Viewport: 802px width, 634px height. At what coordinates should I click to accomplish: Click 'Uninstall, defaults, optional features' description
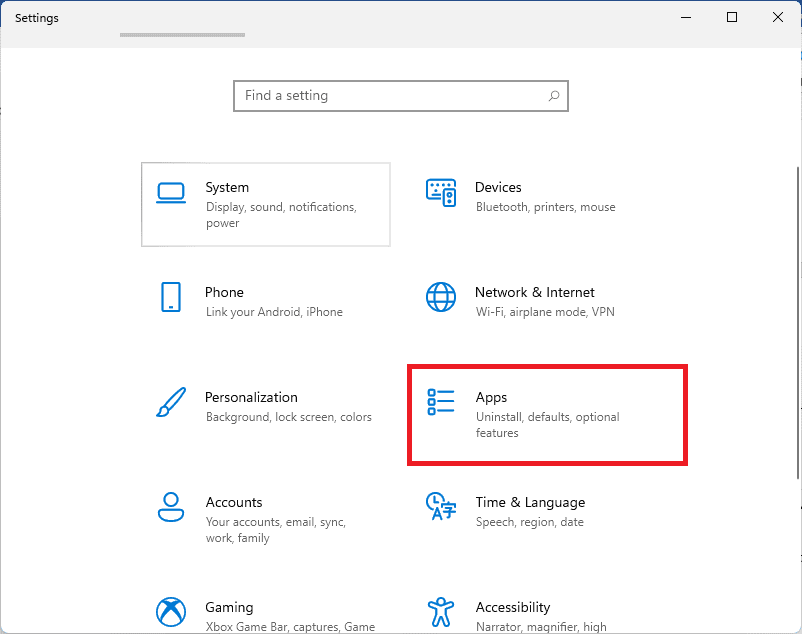[547, 425]
